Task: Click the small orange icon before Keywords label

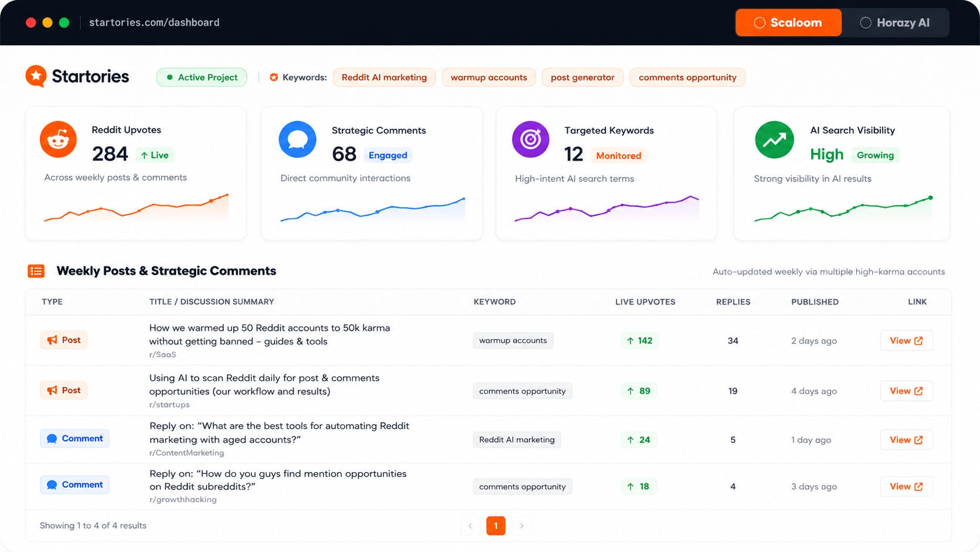Action: click(274, 77)
